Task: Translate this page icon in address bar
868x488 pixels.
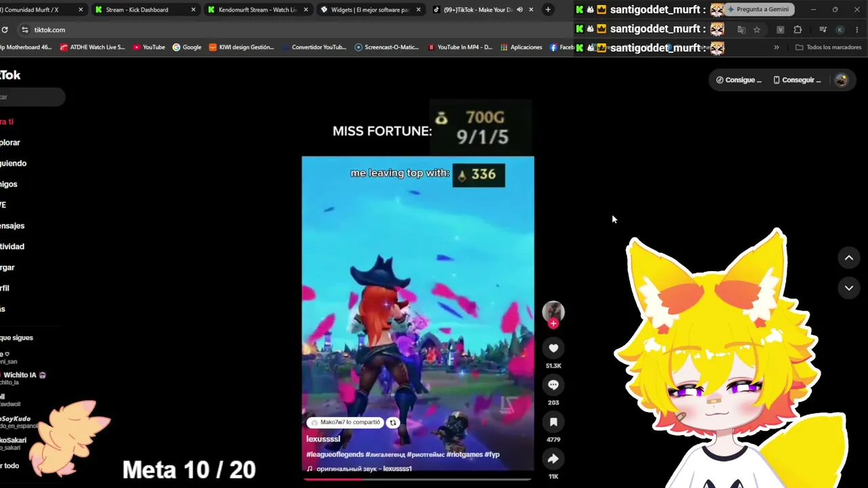Action: (741, 30)
